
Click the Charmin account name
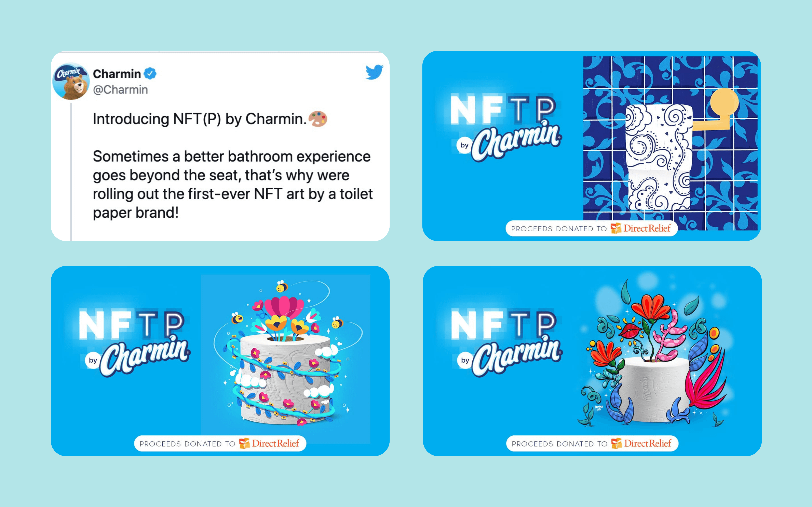117,73
